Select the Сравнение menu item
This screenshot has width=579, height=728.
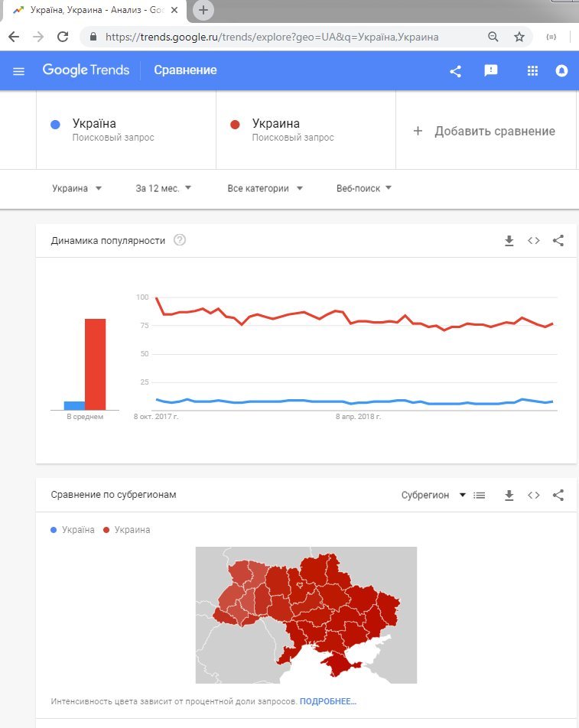186,70
